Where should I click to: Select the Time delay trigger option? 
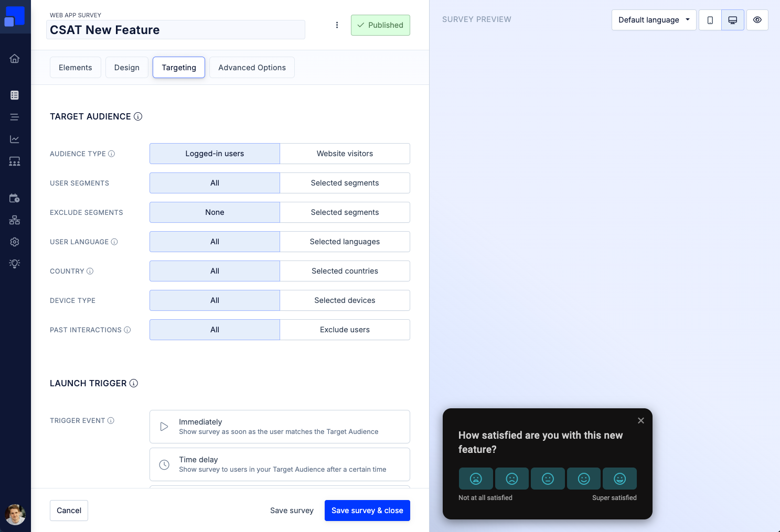280,464
